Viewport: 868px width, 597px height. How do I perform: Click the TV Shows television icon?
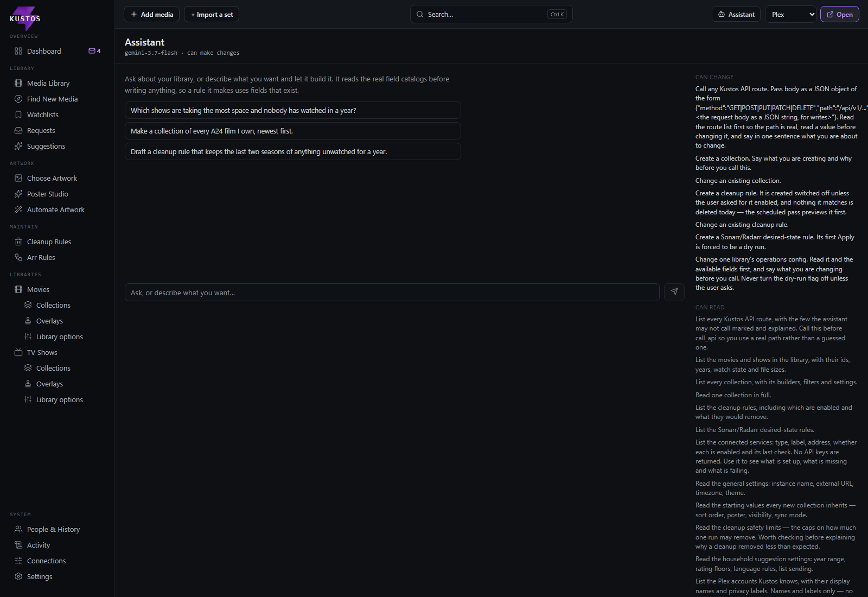[18, 352]
